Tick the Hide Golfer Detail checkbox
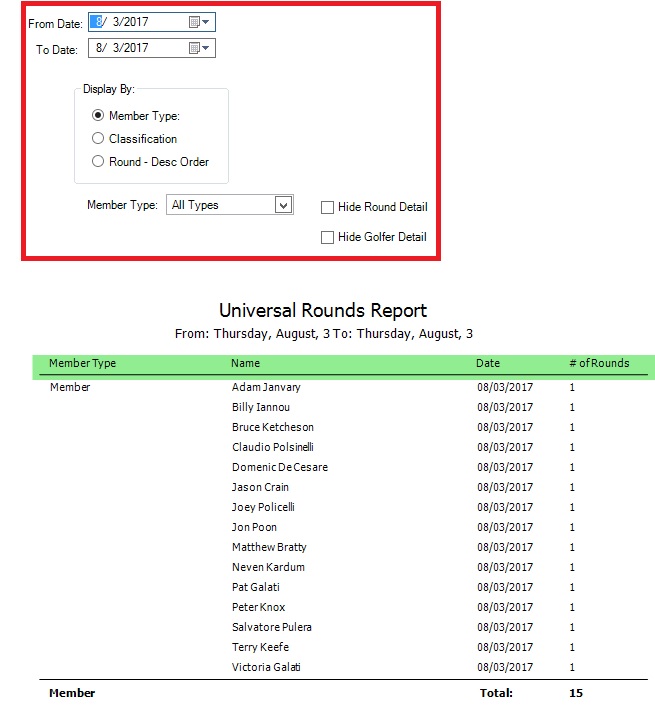 click(x=327, y=237)
